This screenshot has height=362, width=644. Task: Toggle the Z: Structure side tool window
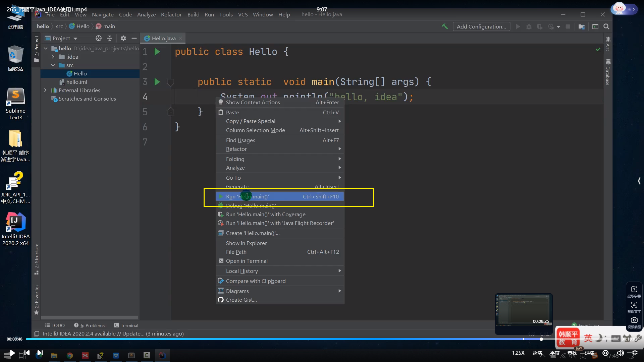point(37,259)
